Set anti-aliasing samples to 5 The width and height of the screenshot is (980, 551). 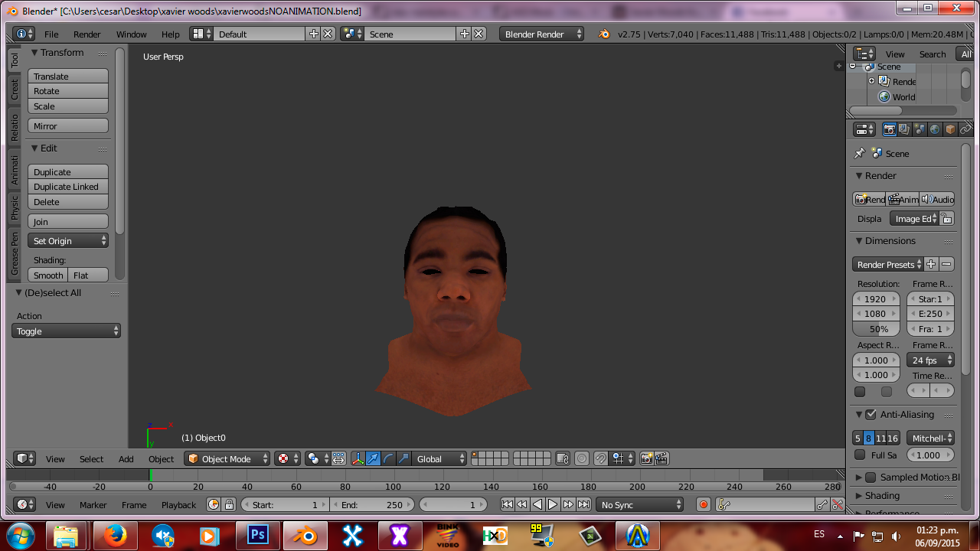[x=857, y=438]
